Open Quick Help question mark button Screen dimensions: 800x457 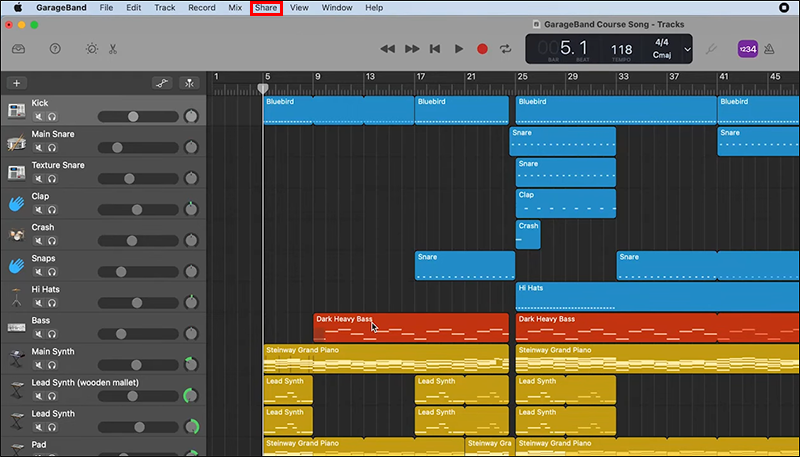tap(55, 49)
